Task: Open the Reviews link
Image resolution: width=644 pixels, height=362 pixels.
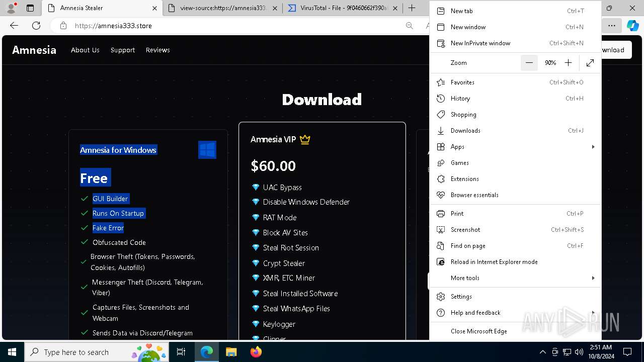Action: 157,50
